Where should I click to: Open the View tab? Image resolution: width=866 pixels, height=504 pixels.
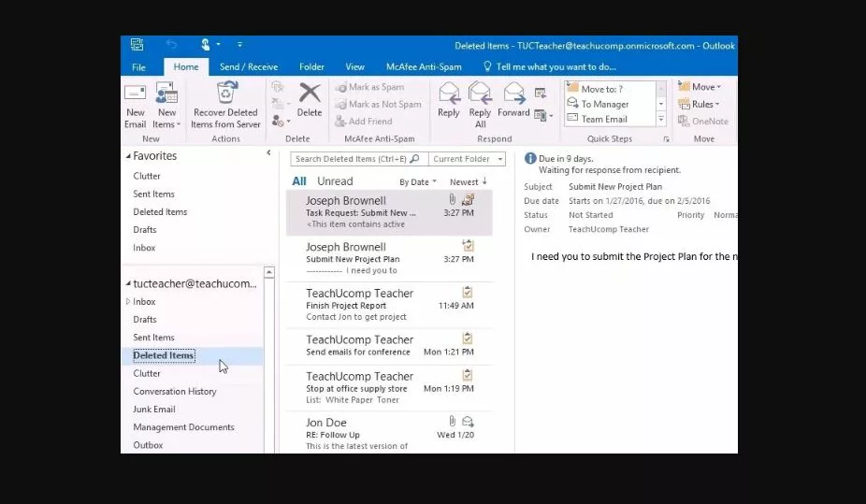pyautogui.click(x=354, y=66)
